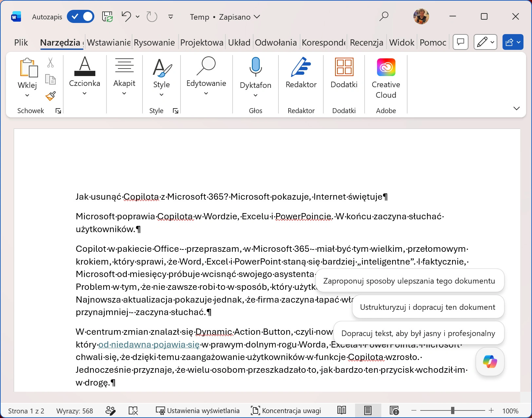Image resolution: width=532 pixels, height=418 pixels.
Task: Open the Style pane dialog launcher
Action: pyautogui.click(x=176, y=111)
